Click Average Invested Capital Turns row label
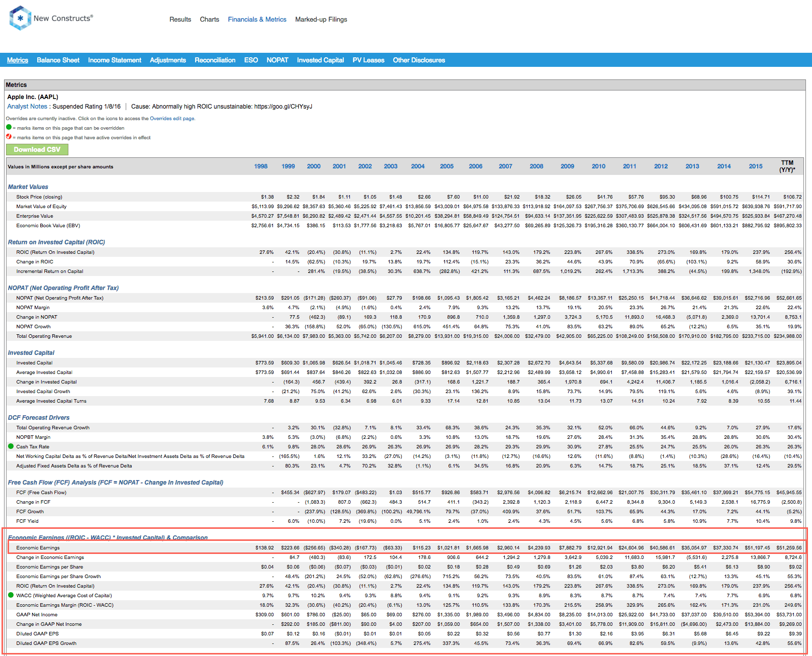The width and height of the screenshot is (812, 656). [x=51, y=401]
